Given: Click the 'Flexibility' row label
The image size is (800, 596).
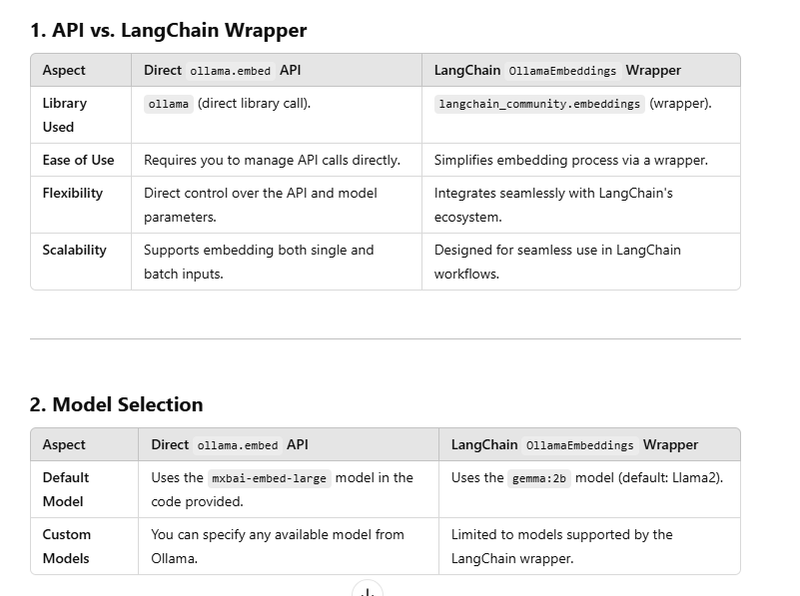Looking at the screenshot, I should point(72,193).
